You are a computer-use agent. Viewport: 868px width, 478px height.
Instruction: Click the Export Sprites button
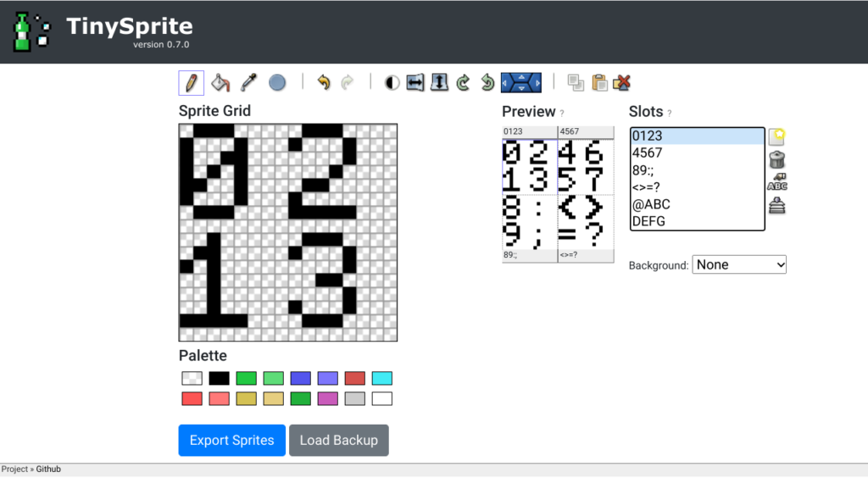pyautogui.click(x=231, y=440)
